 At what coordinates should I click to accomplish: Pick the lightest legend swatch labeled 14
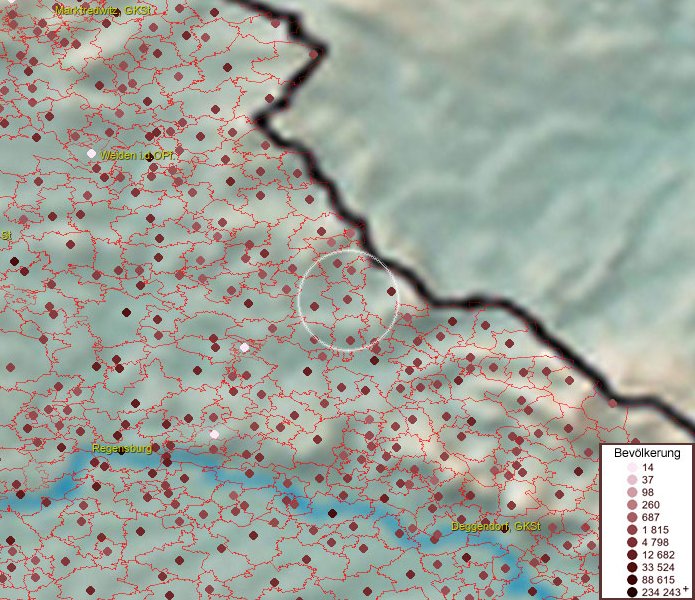coord(631,468)
